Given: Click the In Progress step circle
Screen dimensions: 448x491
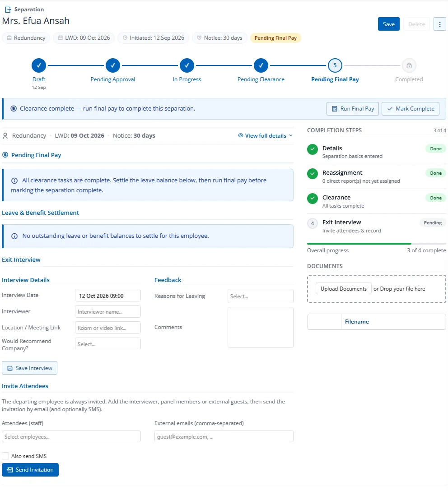Looking at the screenshot, I should pyautogui.click(x=187, y=65).
